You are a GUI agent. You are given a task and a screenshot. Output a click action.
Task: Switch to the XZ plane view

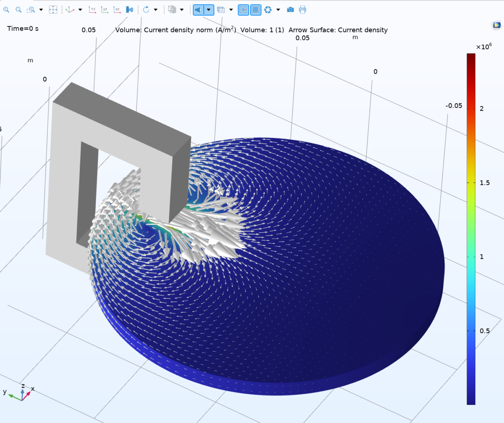click(x=117, y=10)
